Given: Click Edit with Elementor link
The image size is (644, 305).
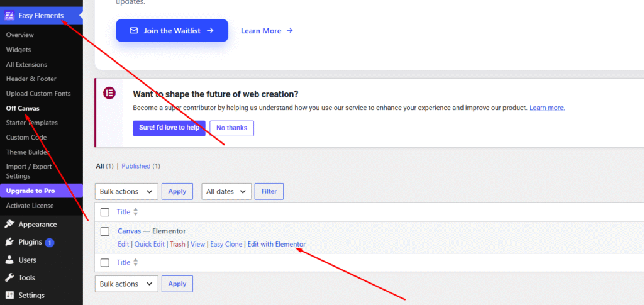Looking at the screenshot, I should (x=277, y=244).
